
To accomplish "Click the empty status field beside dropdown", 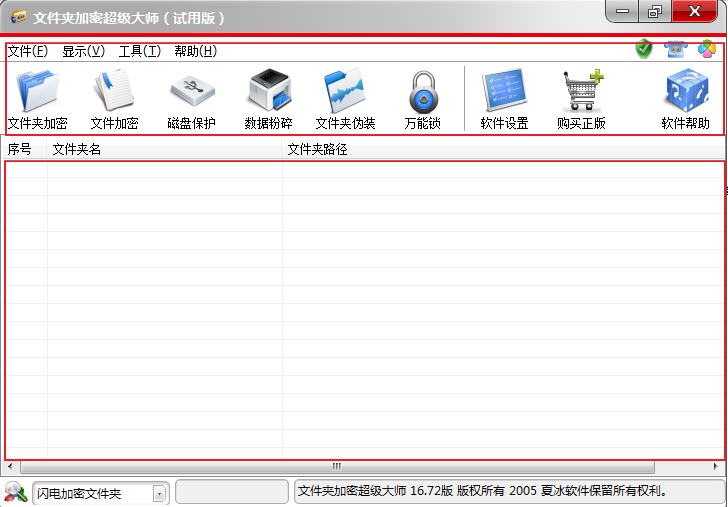I will 232,492.
